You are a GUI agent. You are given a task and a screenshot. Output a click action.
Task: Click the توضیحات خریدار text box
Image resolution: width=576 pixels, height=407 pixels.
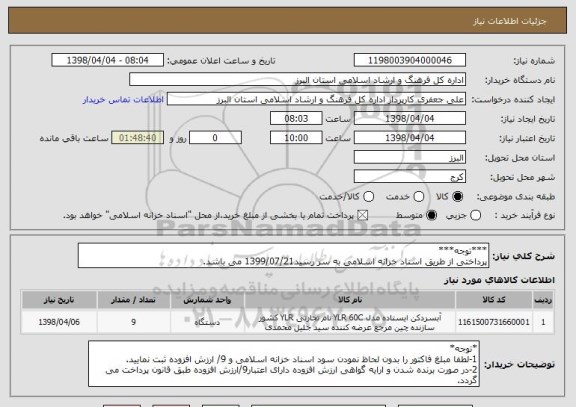[x=284, y=364]
